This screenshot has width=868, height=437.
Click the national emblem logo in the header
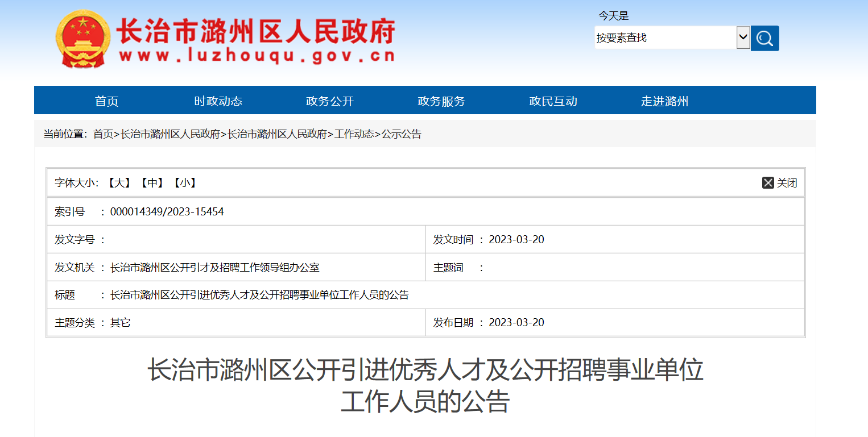point(84,39)
